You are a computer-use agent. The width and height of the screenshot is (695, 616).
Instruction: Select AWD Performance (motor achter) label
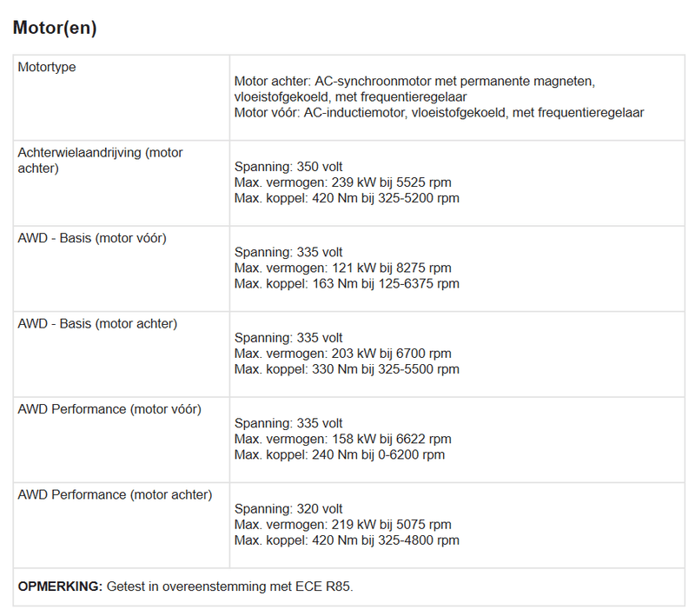coord(115,494)
